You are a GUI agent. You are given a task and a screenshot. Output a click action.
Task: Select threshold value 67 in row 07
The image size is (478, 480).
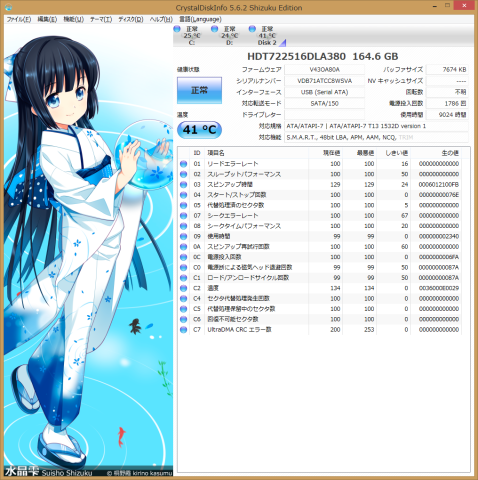404,216
